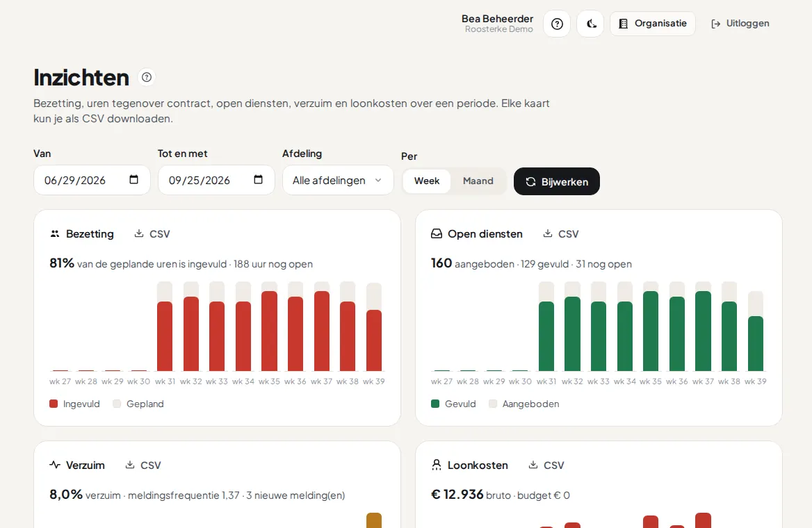812x528 pixels.
Task: Click "188 uur nog open" text
Action: point(273,264)
